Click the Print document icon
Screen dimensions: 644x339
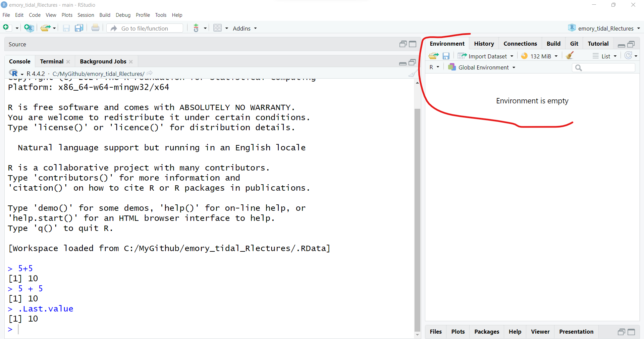coord(95,28)
